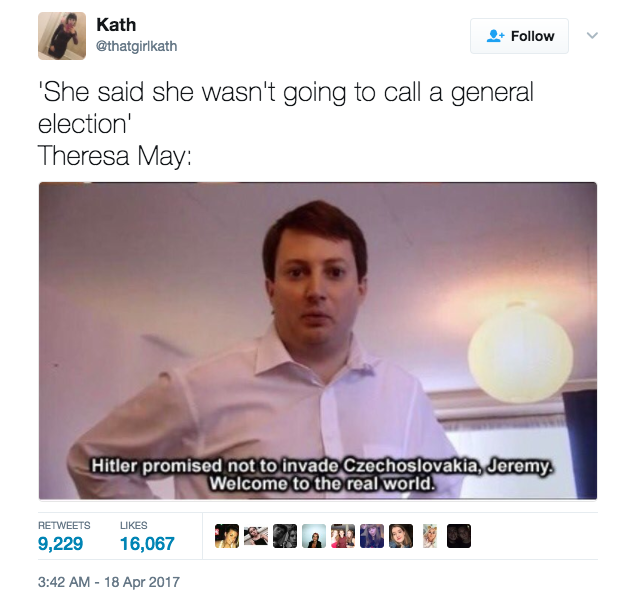Open the 3:42 AM - 18 Apr 2017 timestamp
637x599 pixels.
pos(109,582)
